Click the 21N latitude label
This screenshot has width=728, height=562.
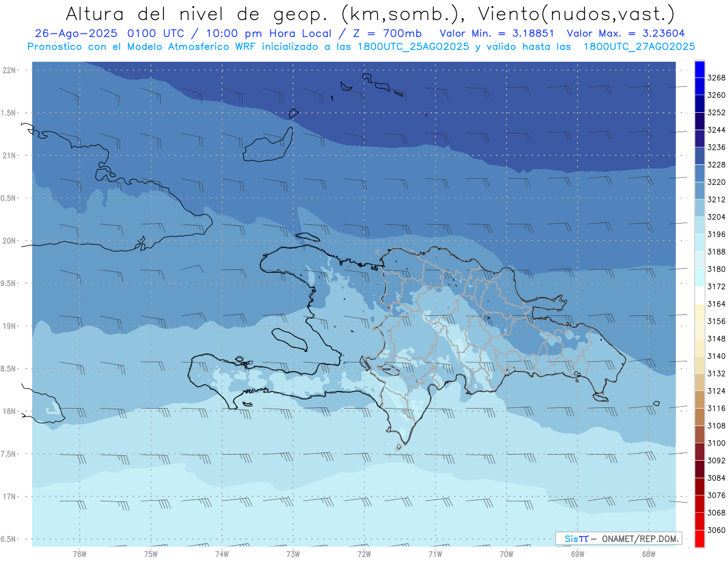tap(10, 156)
